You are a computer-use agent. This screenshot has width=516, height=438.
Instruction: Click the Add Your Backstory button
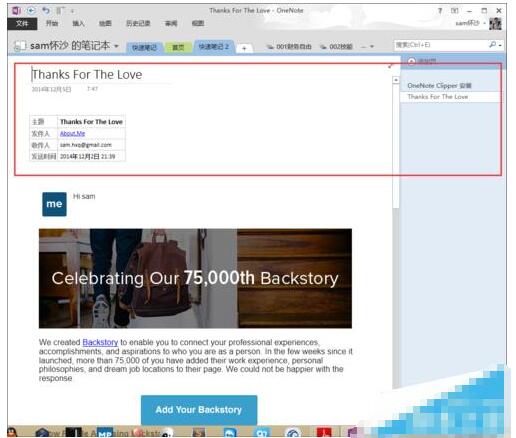click(199, 410)
